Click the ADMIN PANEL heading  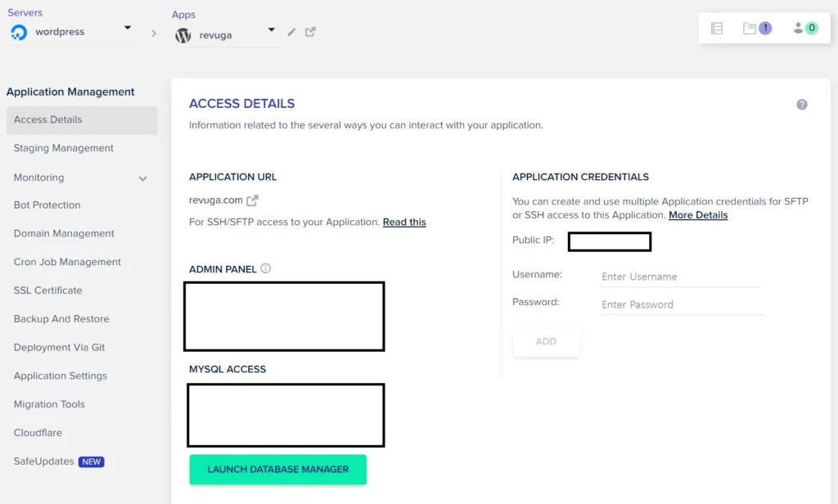(x=223, y=269)
